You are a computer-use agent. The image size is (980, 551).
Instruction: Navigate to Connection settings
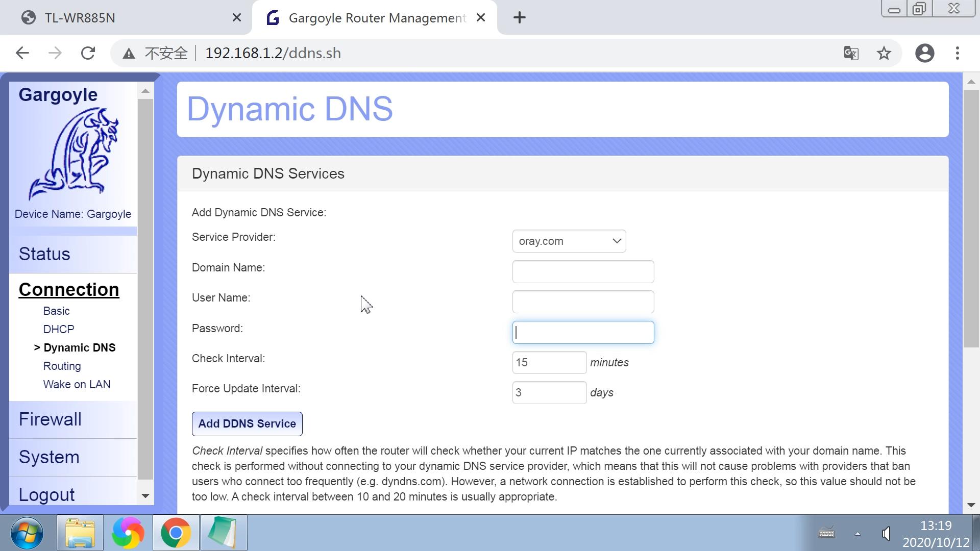click(x=69, y=289)
